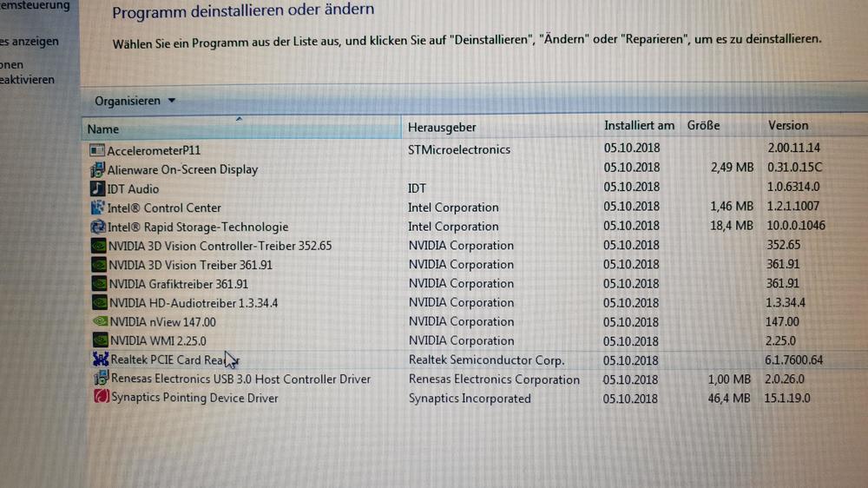Click the Renesas USB 3.0 driver icon

tap(101, 379)
